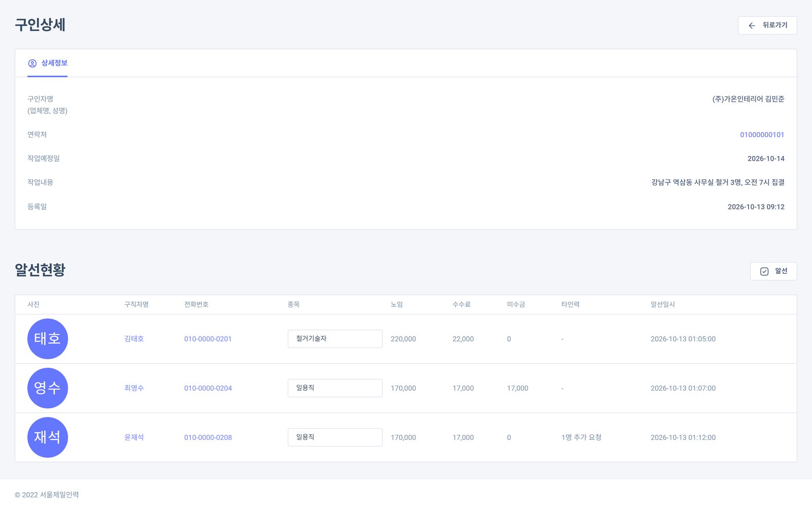Open job seeker 김태호's name link
This screenshot has width=812, height=508.
[134, 339]
